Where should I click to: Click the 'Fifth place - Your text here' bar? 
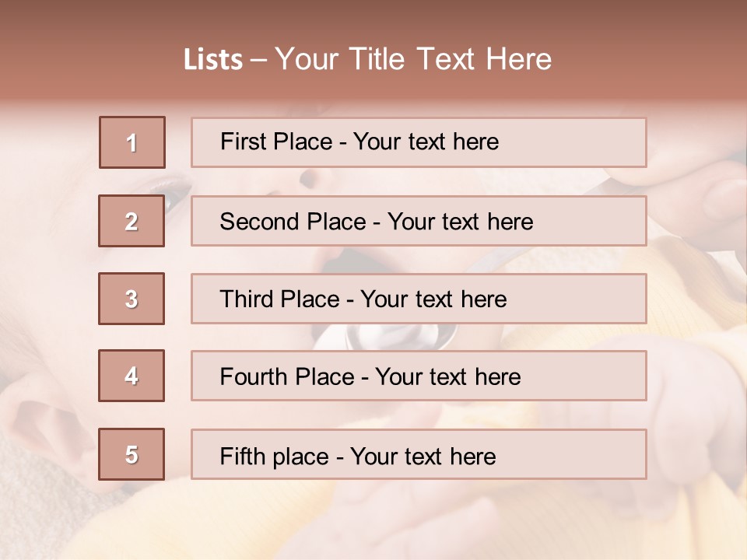coord(419,454)
